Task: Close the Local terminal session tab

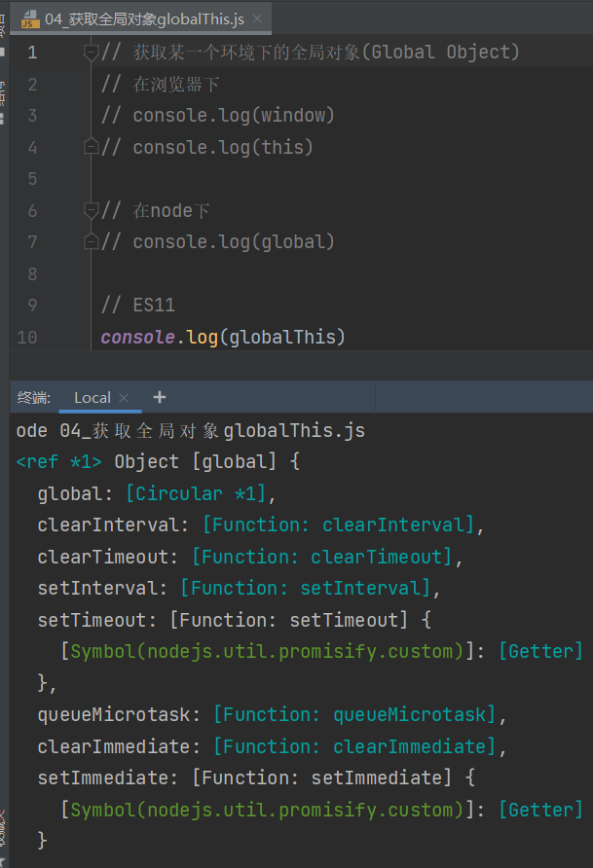Action: coord(124,397)
